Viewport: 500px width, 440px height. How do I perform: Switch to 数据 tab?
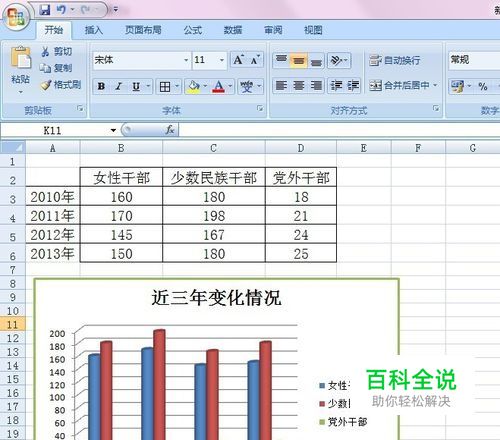233,30
